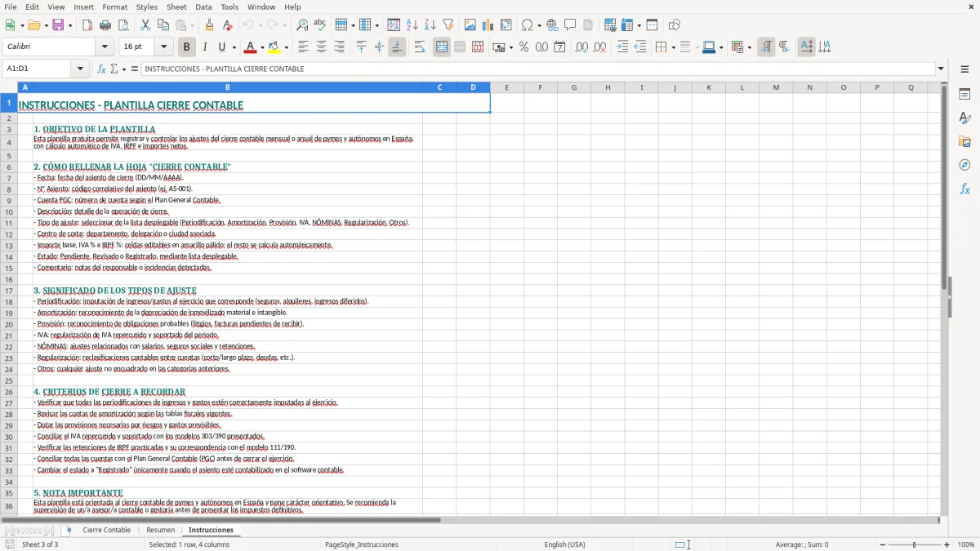Increase cell indent

coord(622,47)
